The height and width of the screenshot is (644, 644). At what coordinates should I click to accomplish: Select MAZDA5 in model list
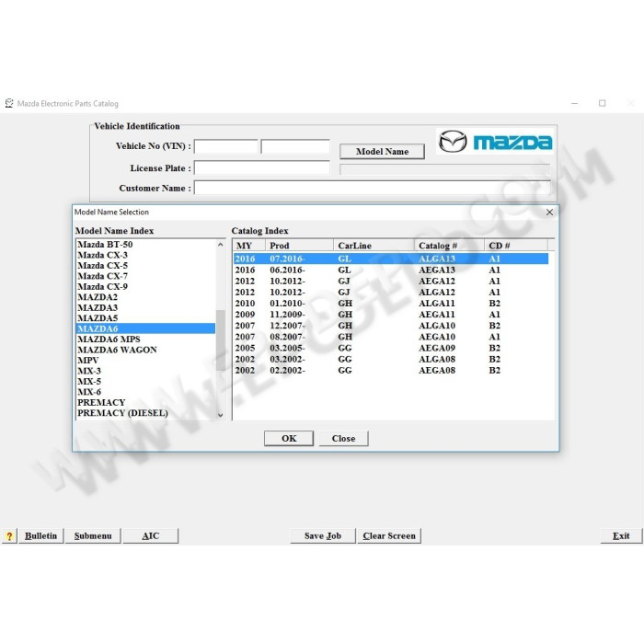point(145,318)
